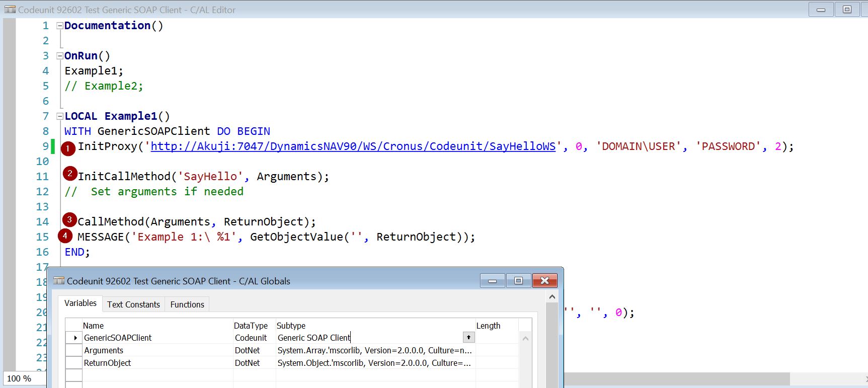The width and height of the screenshot is (868, 388).
Task: Click the 'SayHello' string in InitCallMethod
Action: [x=210, y=177]
